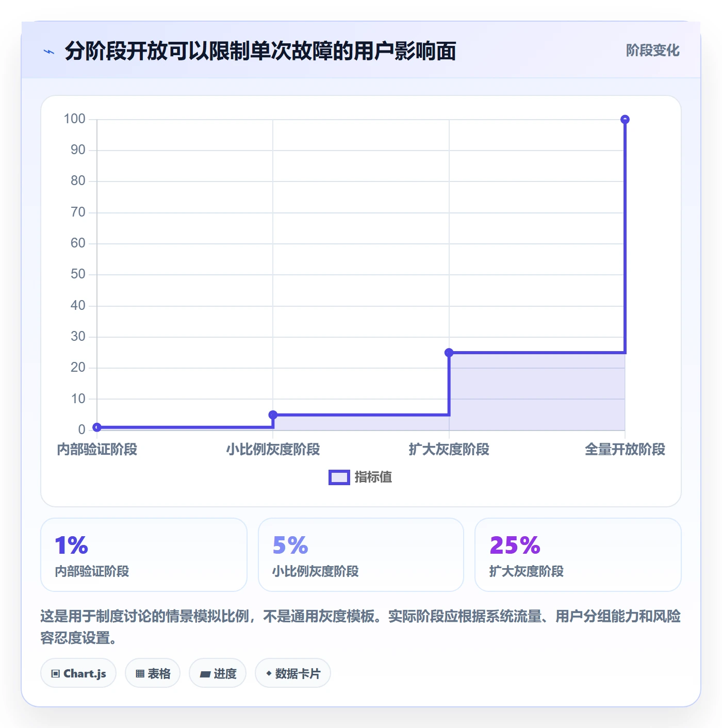Image resolution: width=722 pixels, height=728 pixels.
Task: Click the 数据卡片 tag chip
Action: (293, 673)
